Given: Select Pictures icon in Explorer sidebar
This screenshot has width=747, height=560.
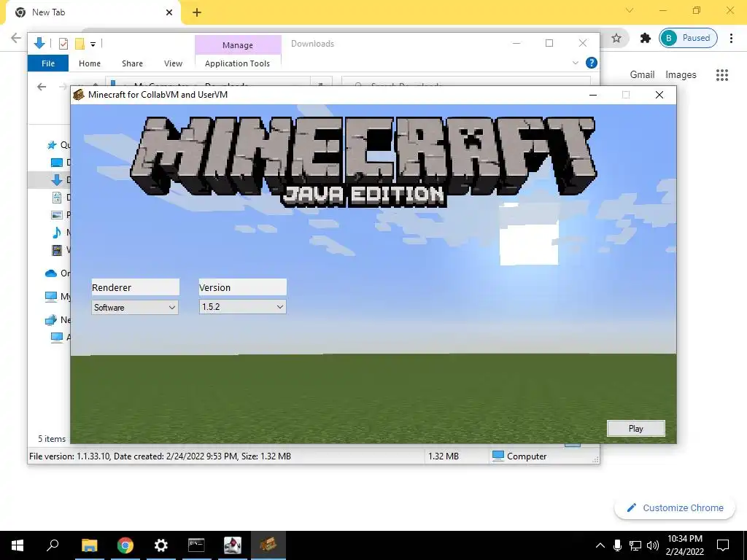Looking at the screenshot, I should [x=57, y=215].
